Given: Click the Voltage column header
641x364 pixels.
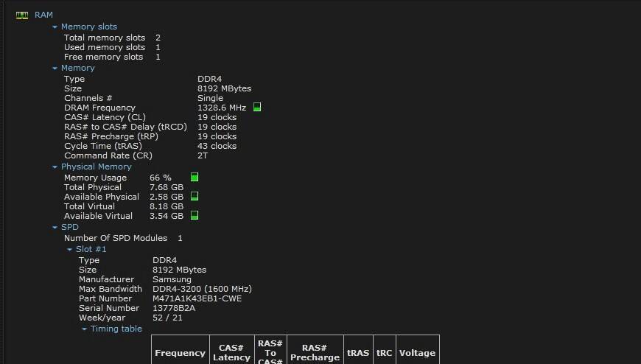Looking at the screenshot, I should coord(417,353).
